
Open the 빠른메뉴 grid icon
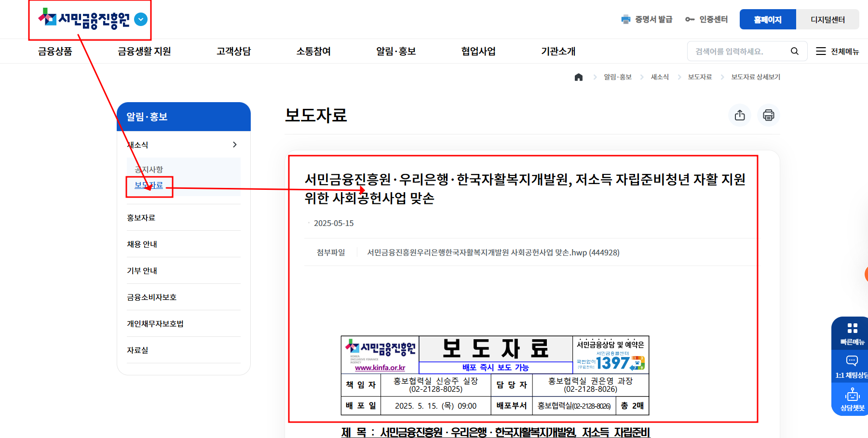click(x=852, y=329)
